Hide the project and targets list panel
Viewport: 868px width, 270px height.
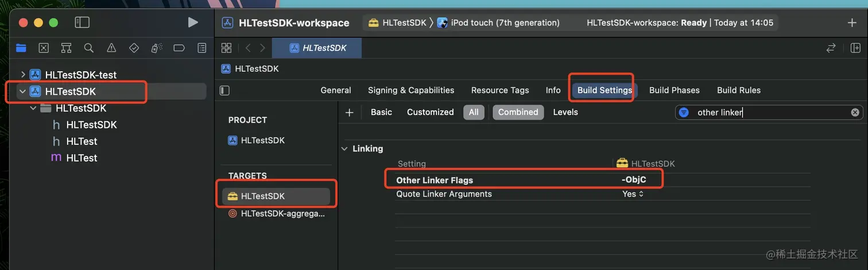[224, 90]
